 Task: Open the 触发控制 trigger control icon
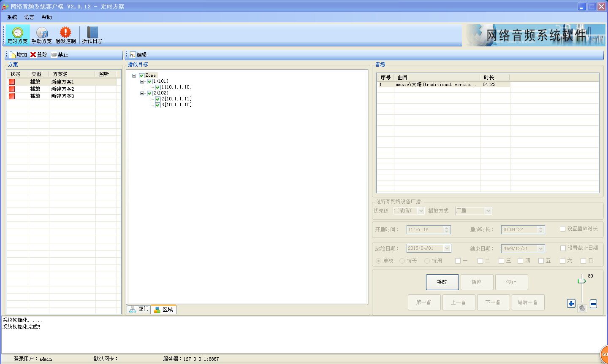(65, 33)
